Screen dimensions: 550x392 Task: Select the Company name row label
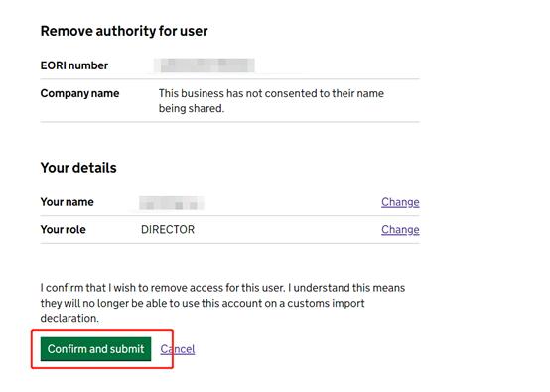tap(79, 93)
